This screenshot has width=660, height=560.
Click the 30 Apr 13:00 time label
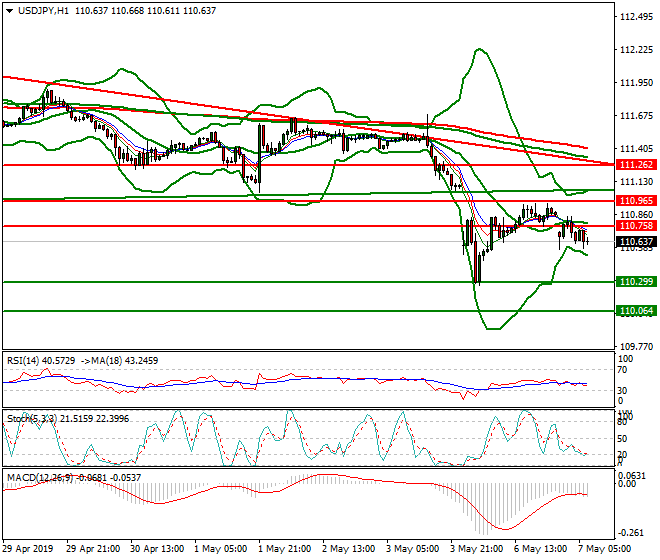[x=157, y=549]
